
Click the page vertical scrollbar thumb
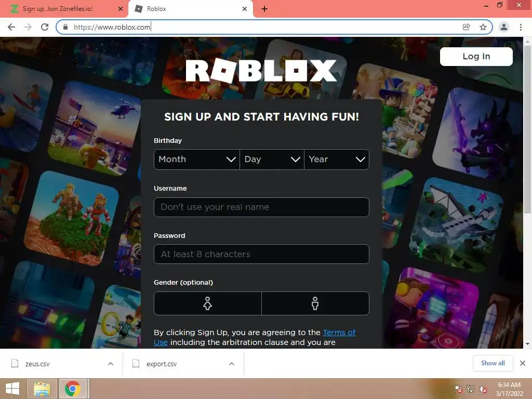pyautogui.click(x=527, y=129)
